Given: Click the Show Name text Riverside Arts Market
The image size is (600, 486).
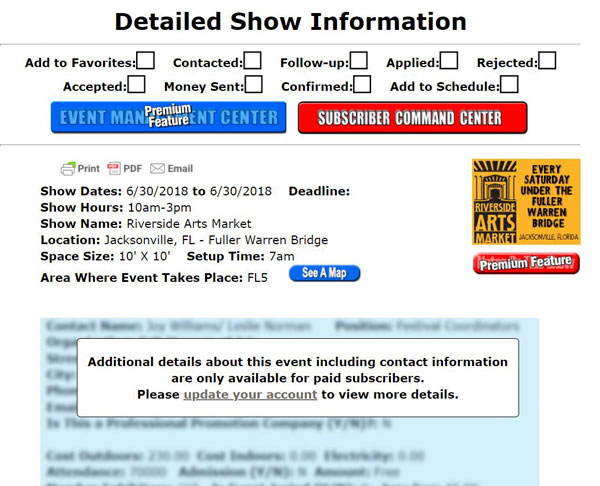Looking at the screenshot, I should click(189, 223).
